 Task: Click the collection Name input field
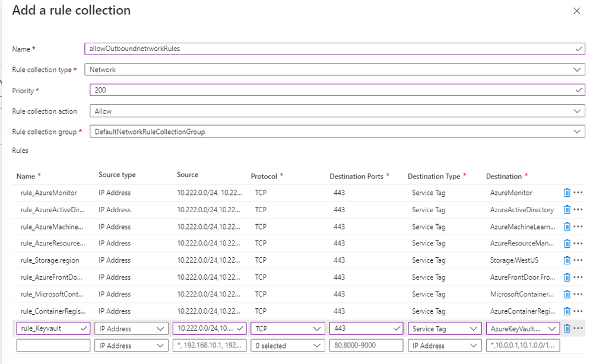pos(332,49)
